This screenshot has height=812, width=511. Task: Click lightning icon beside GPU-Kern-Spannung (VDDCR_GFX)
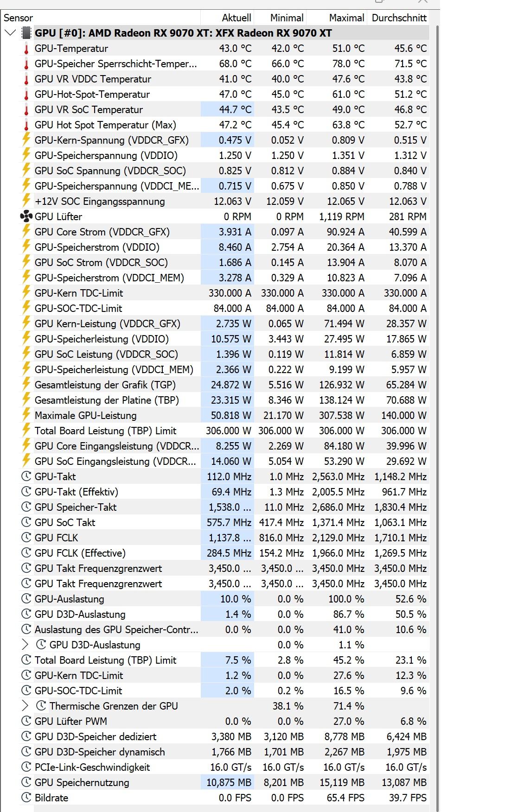pyautogui.click(x=26, y=140)
